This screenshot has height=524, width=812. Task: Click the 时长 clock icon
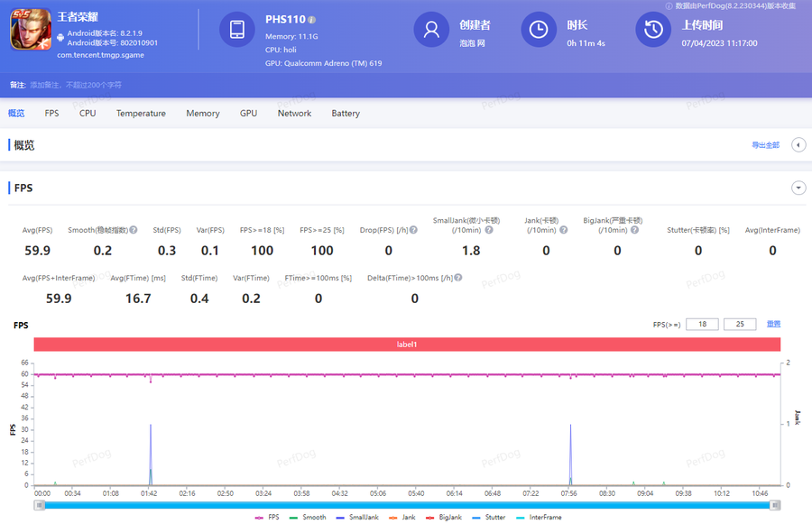539,30
